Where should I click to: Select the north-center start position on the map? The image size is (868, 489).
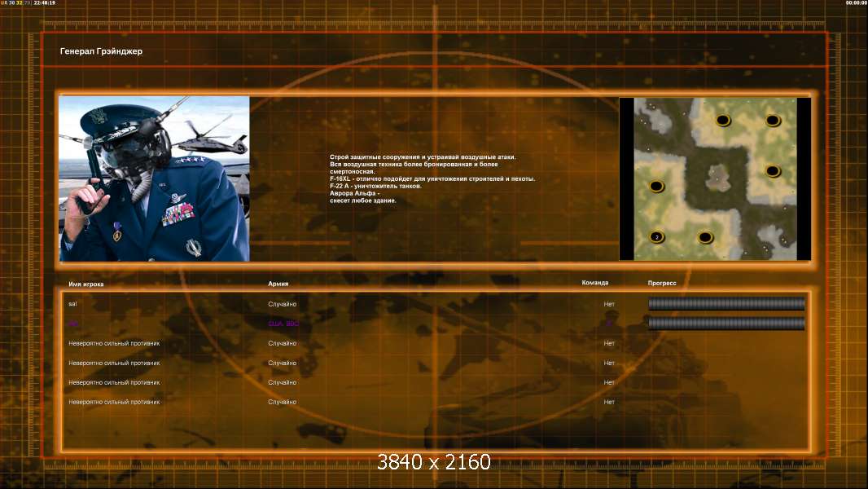pos(723,120)
